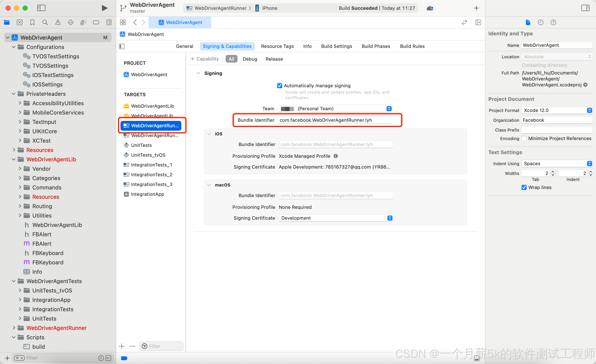The image size is (596, 364).
Task: Select the Debug configuration filter
Action: point(250,59)
